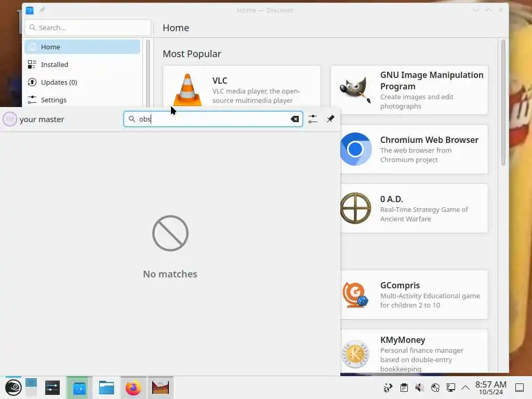
Task: Click the Discover window pin icon
Action: pos(42,10)
